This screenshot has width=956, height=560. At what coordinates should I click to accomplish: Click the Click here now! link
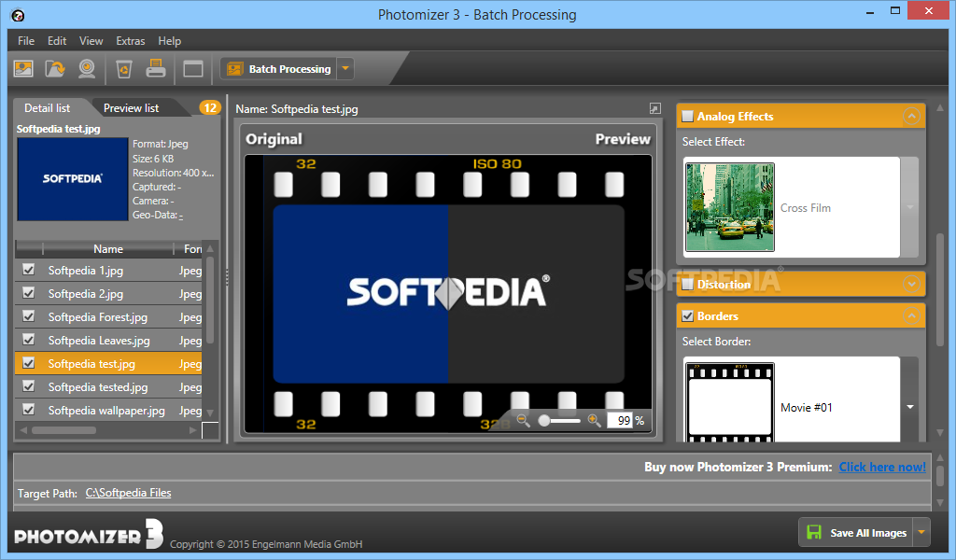point(882,467)
